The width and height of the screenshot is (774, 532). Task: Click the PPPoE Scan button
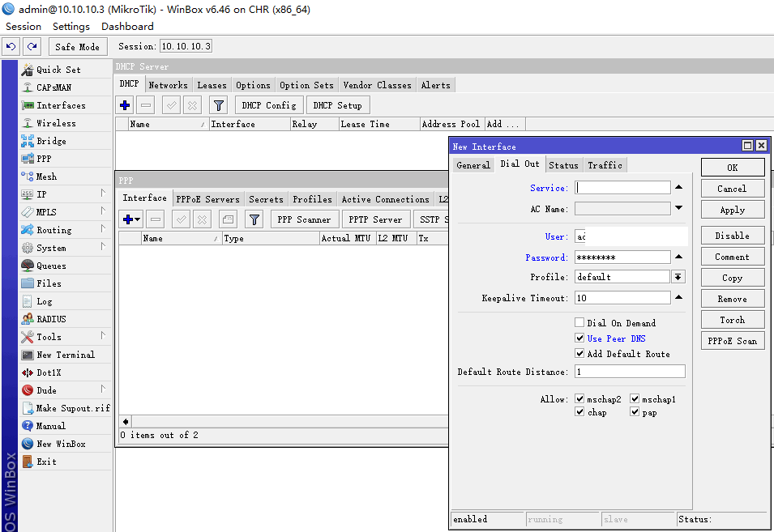pyautogui.click(x=733, y=341)
